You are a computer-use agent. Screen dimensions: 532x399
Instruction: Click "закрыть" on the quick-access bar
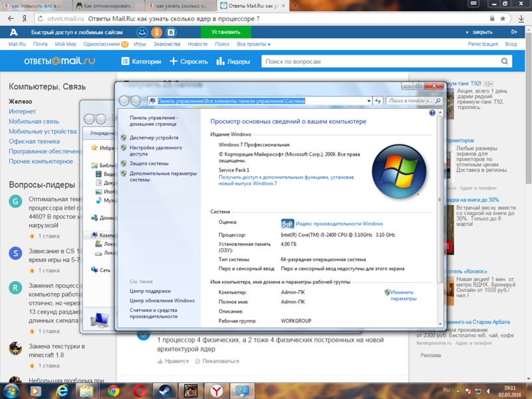tap(479, 32)
